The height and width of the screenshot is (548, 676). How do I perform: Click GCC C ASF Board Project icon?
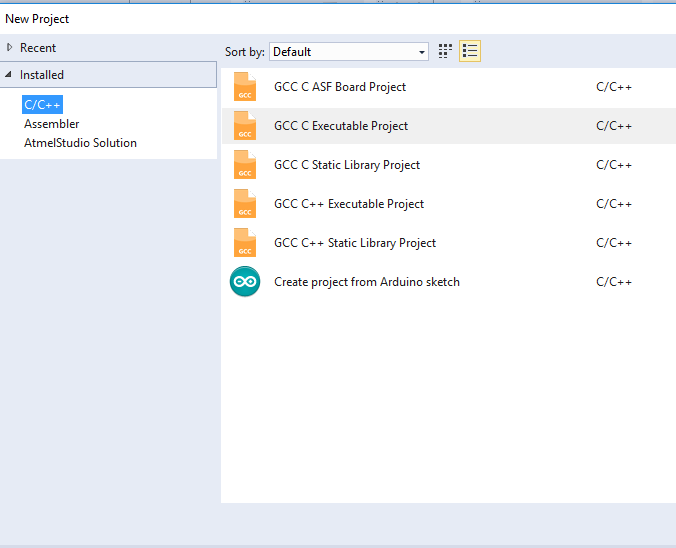click(245, 87)
